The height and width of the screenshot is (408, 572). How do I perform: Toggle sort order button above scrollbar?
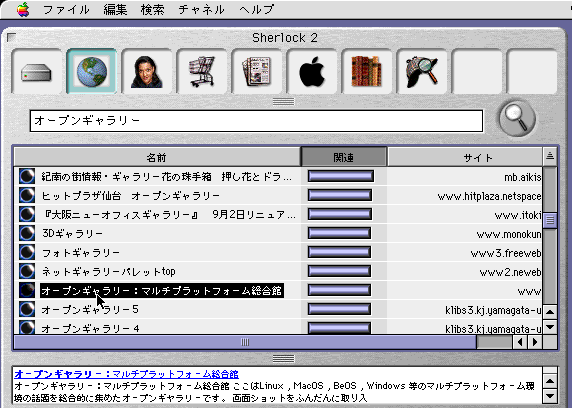point(550,157)
